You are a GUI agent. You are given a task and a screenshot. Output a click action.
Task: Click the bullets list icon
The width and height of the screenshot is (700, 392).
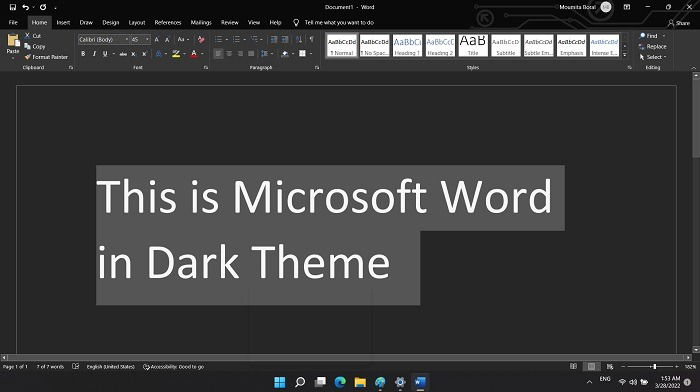coord(218,40)
